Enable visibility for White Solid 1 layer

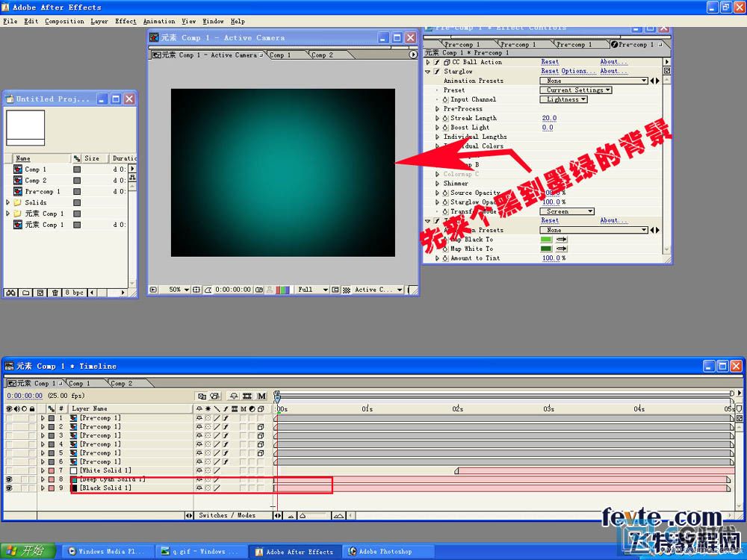point(9,470)
